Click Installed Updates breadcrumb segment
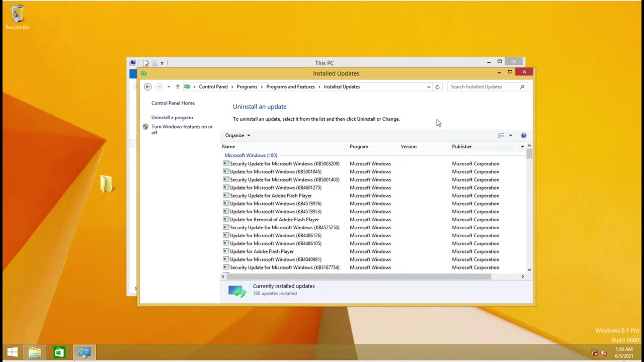 342,86
